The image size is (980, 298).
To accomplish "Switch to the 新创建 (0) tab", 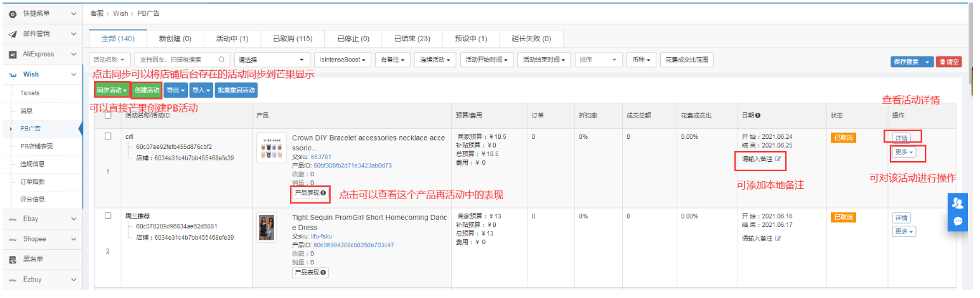I will click(x=175, y=39).
